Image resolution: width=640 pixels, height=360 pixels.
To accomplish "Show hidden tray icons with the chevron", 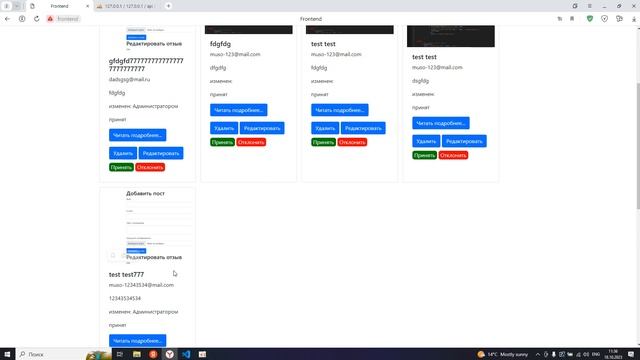I will point(538,354).
